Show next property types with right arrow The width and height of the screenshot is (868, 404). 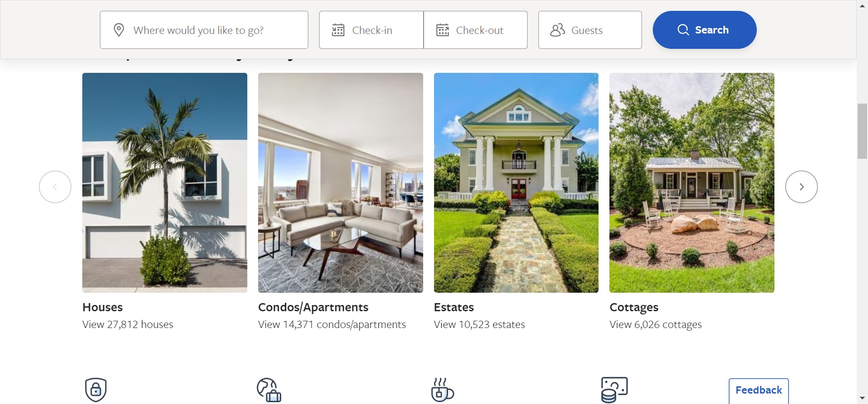(x=802, y=187)
